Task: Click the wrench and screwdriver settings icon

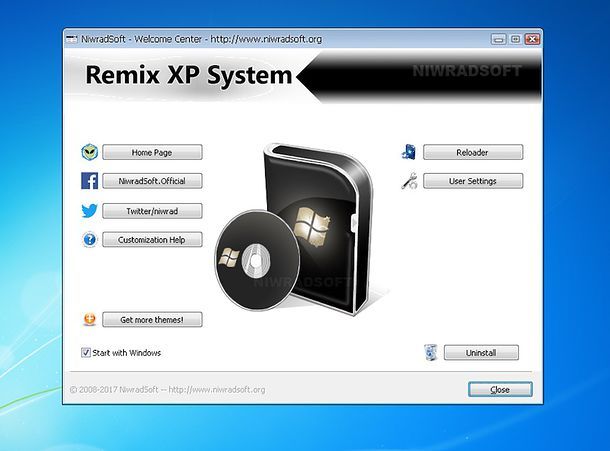Action: point(409,181)
